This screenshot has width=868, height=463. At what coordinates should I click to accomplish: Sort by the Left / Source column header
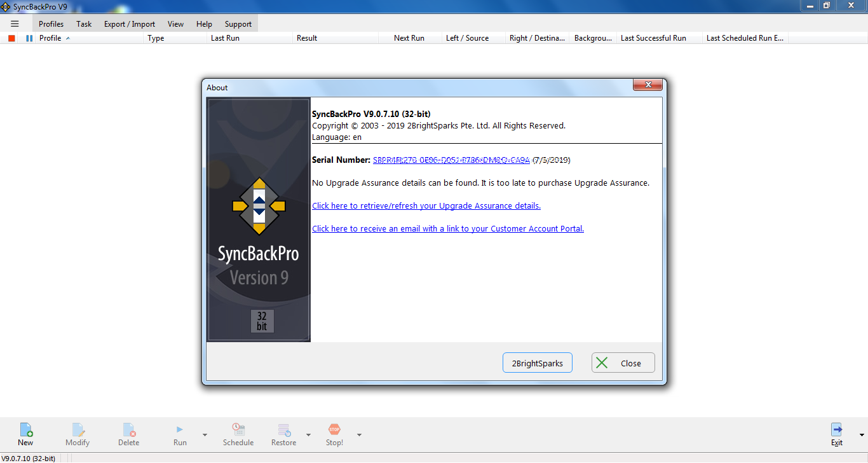tap(473, 38)
